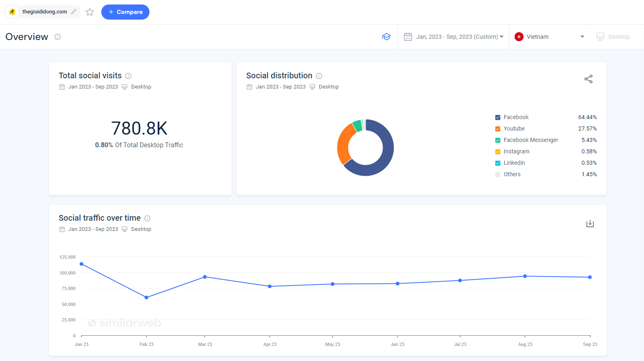644x361 pixels.
Task: Mark the site as favorite with the star
Action: pos(90,12)
